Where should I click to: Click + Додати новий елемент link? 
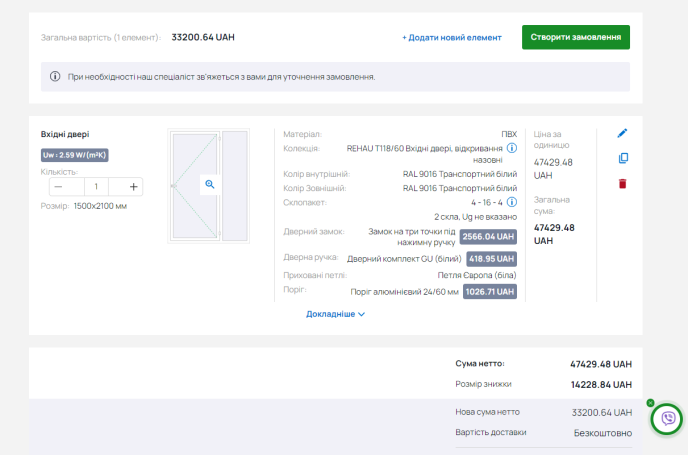[x=452, y=38]
